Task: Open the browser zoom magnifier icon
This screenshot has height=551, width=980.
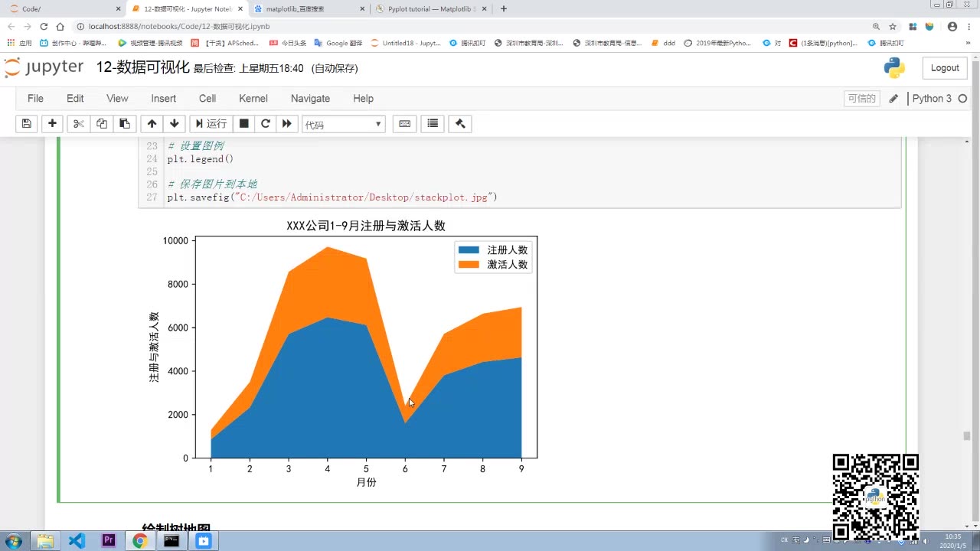Action: [x=877, y=26]
